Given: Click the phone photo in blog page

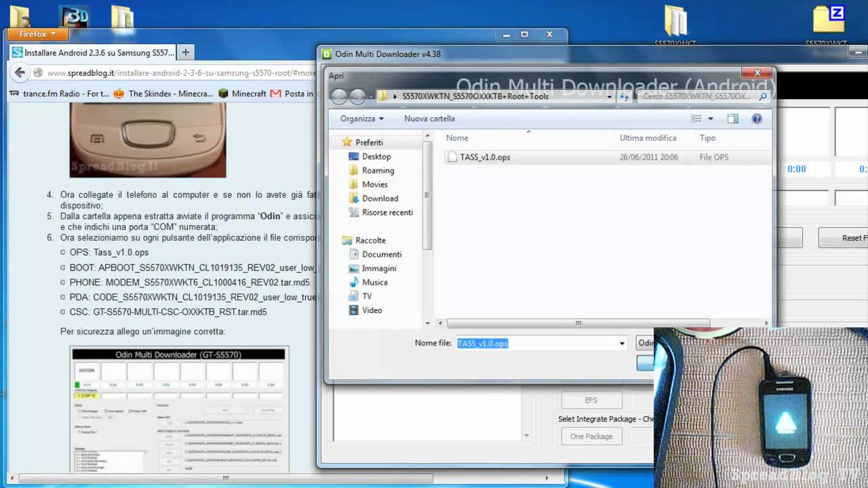Looking at the screenshot, I should click(x=148, y=141).
